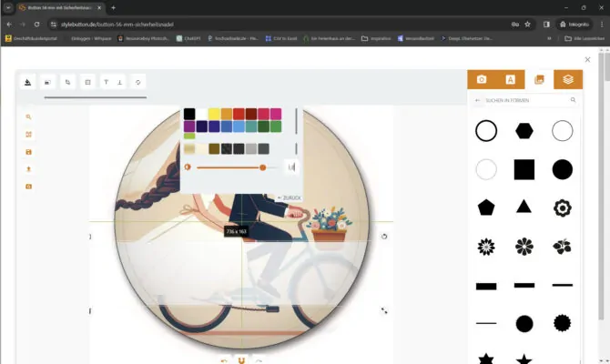Click the redo arrow below the canvas

pos(259,361)
